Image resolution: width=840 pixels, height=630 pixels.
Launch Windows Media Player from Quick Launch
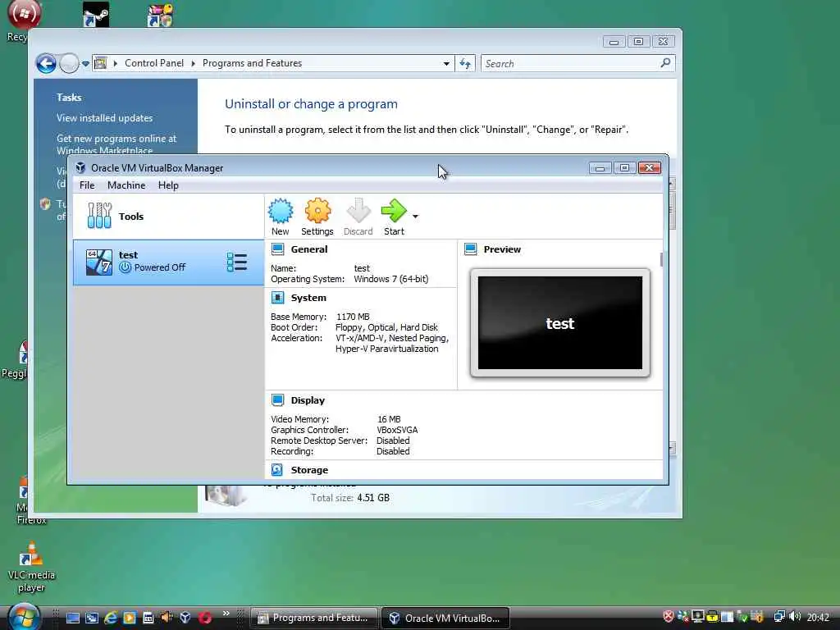129,618
